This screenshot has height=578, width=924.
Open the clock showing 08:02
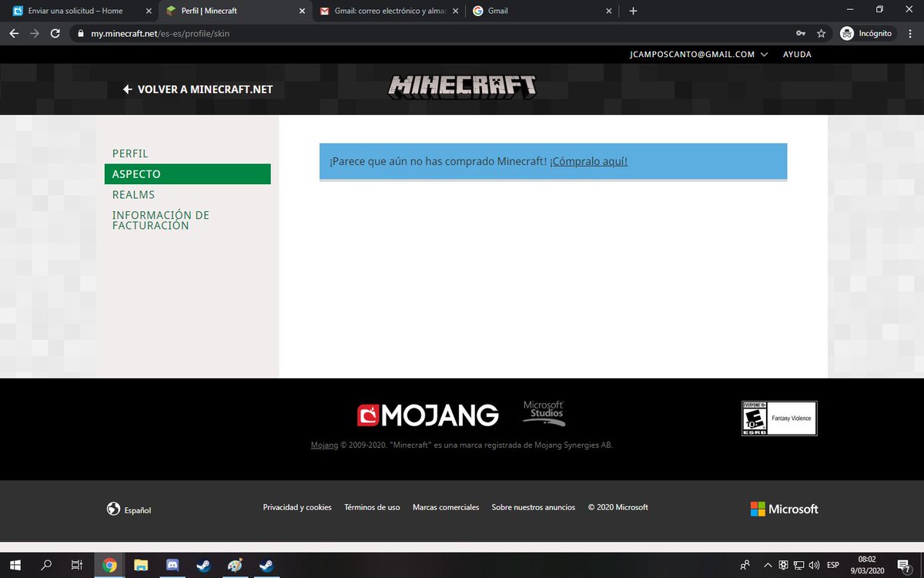(867, 565)
